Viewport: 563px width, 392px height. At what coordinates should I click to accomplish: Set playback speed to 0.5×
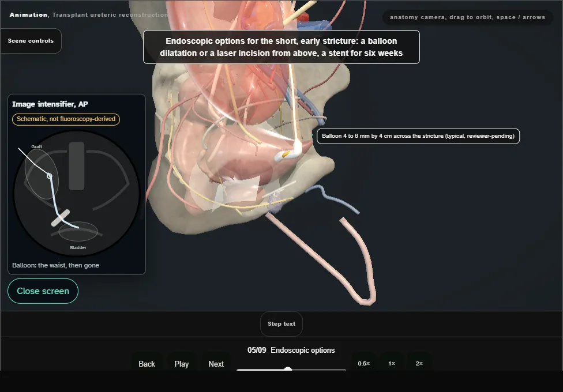(364, 363)
